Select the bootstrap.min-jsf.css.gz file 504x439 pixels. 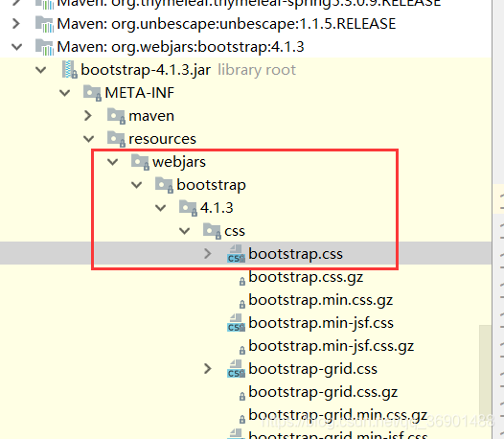tap(332, 346)
